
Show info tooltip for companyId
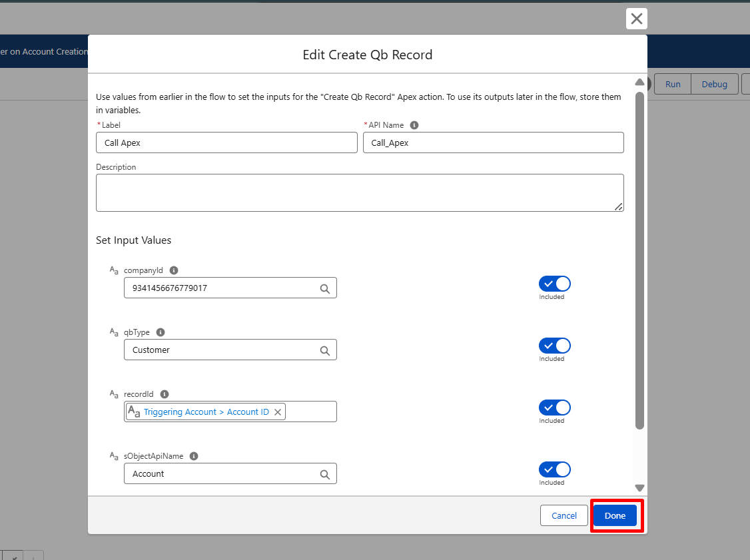point(174,270)
